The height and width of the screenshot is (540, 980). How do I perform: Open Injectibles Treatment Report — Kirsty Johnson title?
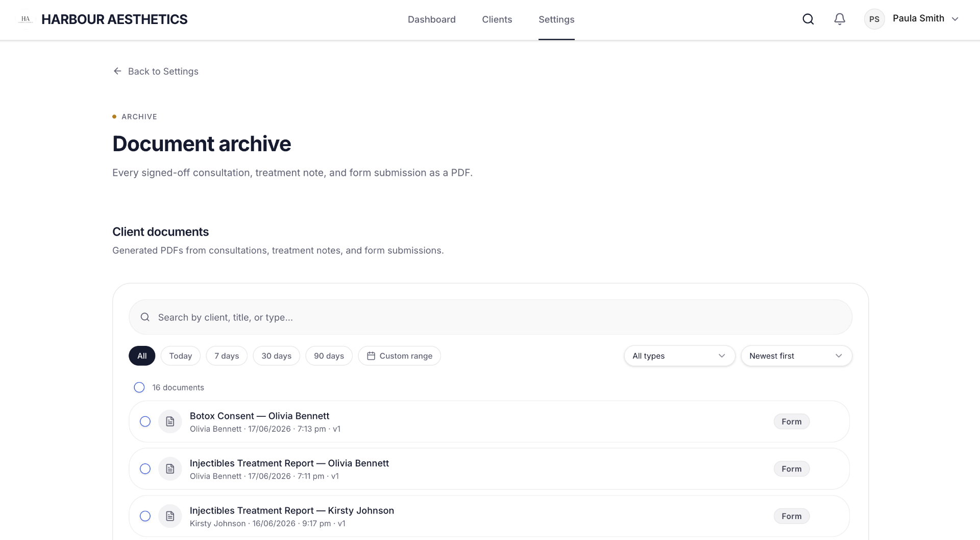[292, 510]
